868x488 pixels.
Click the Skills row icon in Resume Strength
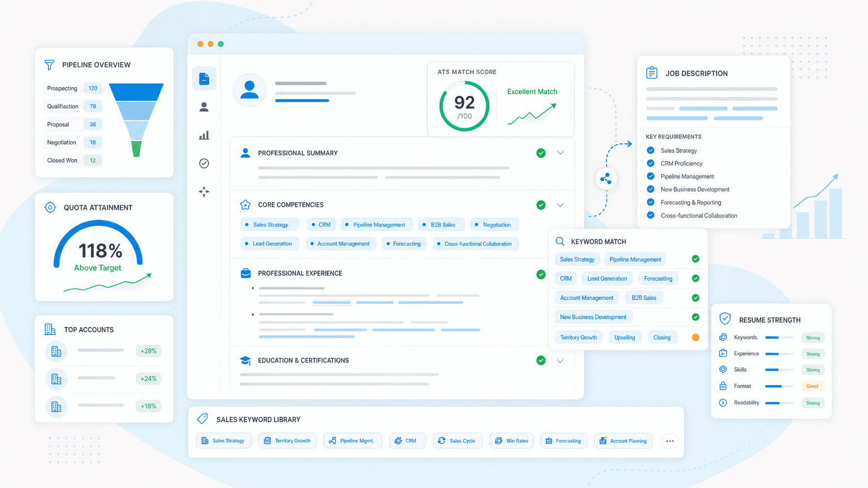[x=723, y=369]
